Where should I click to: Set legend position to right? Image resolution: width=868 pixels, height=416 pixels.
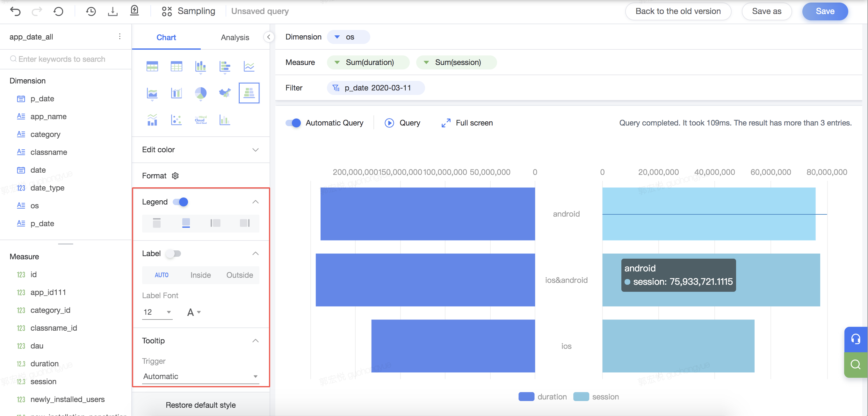point(245,223)
